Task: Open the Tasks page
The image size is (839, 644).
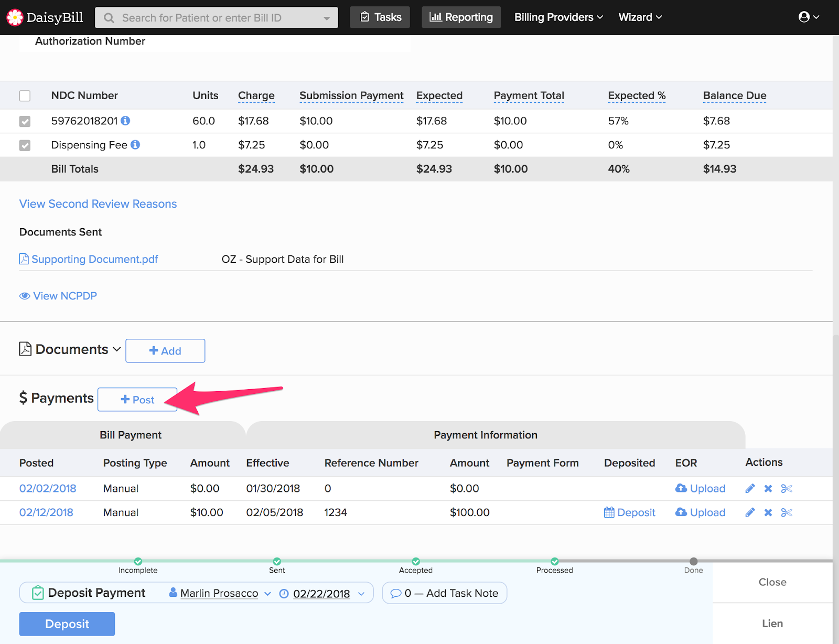Action: [x=380, y=17]
